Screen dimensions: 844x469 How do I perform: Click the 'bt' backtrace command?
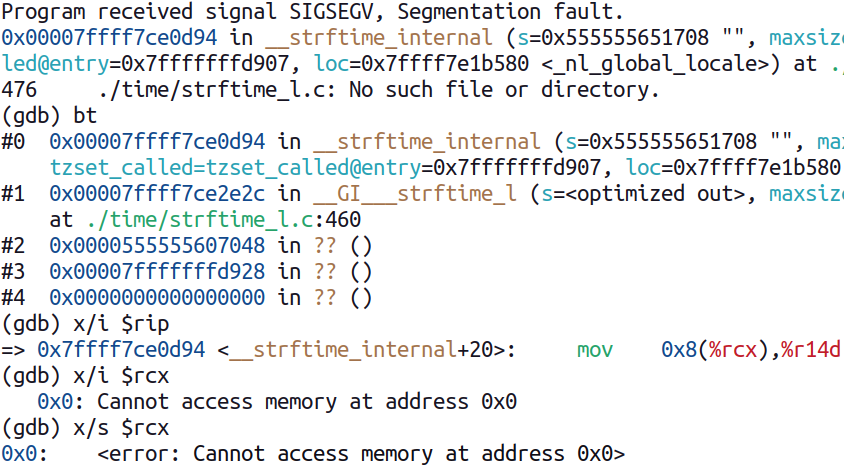(85, 115)
